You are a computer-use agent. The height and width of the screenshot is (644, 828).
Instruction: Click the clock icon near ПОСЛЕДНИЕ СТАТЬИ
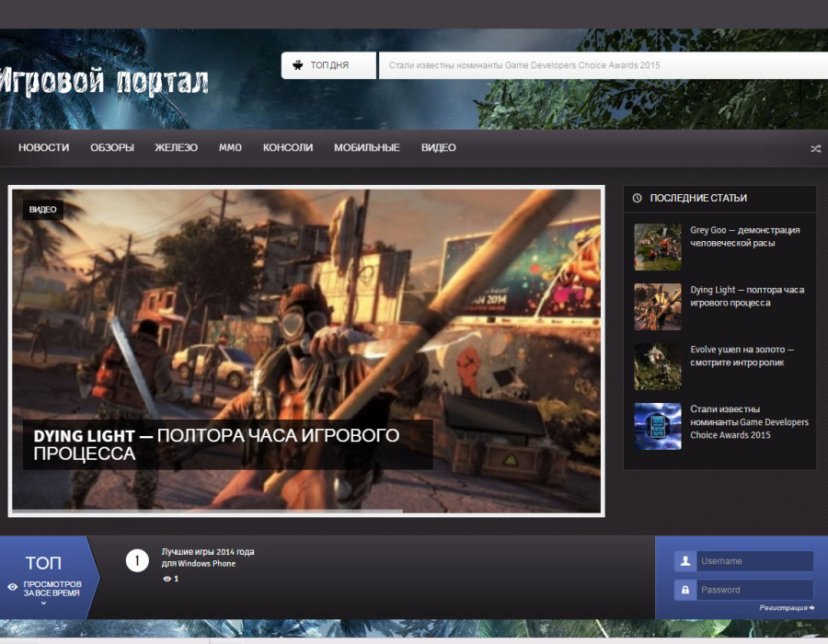[x=638, y=198]
